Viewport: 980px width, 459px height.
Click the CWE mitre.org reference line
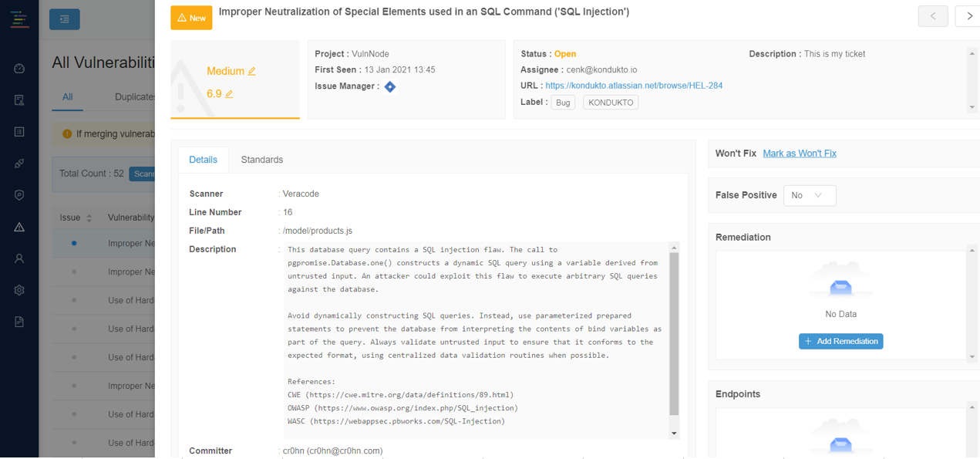click(x=400, y=395)
